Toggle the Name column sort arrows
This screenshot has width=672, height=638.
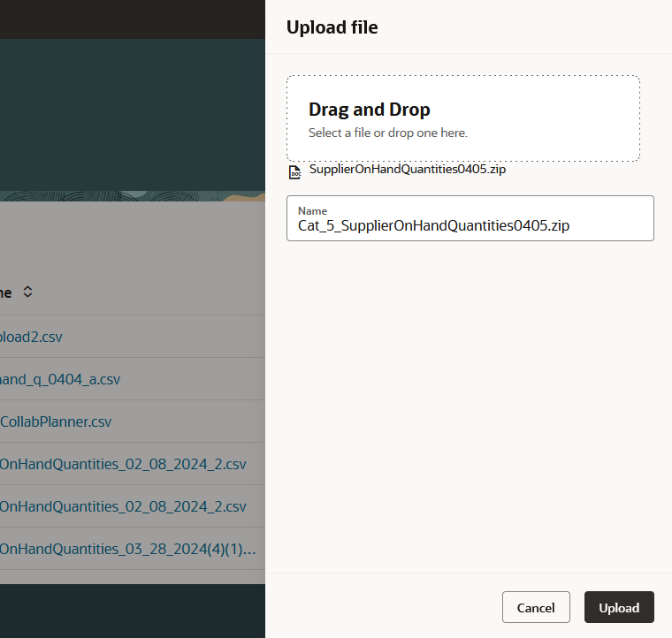[x=28, y=292]
